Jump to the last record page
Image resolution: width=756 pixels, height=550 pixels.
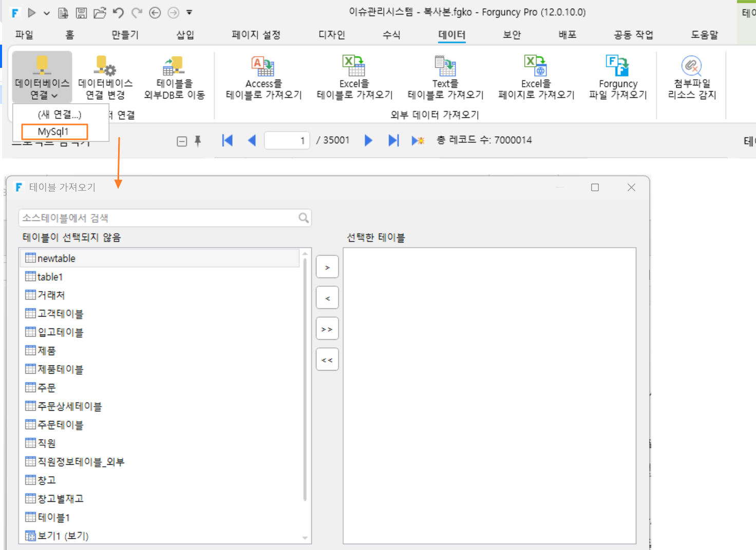(393, 140)
